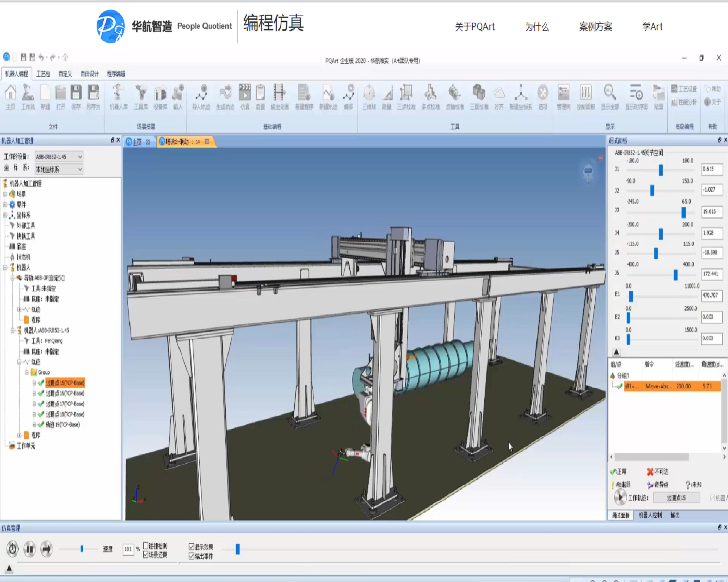728x582 pixels.
Task: Uncheck the 场景还原 scene restore checkbox
Action: 146,555
